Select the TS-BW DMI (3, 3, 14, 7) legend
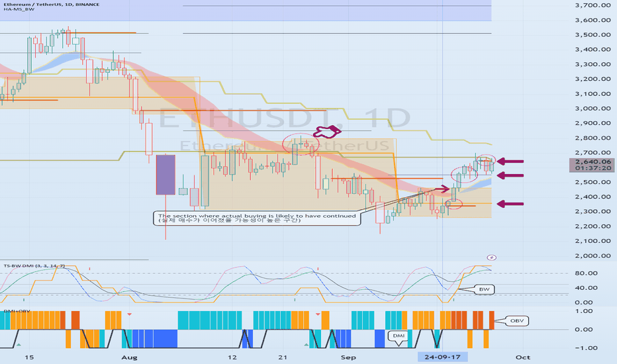 pyautogui.click(x=34, y=266)
